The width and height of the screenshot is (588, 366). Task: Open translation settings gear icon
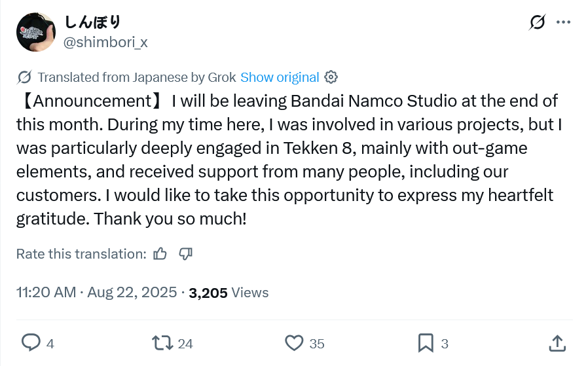click(331, 77)
